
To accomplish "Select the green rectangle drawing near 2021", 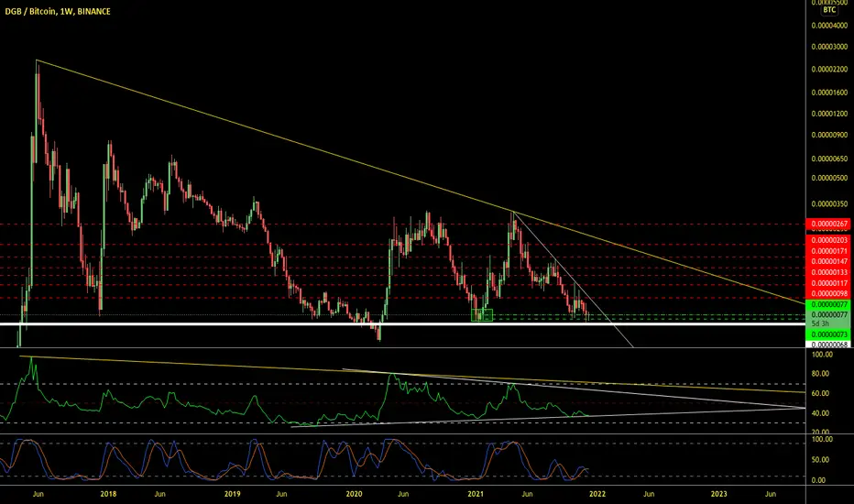I will point(482,315).
